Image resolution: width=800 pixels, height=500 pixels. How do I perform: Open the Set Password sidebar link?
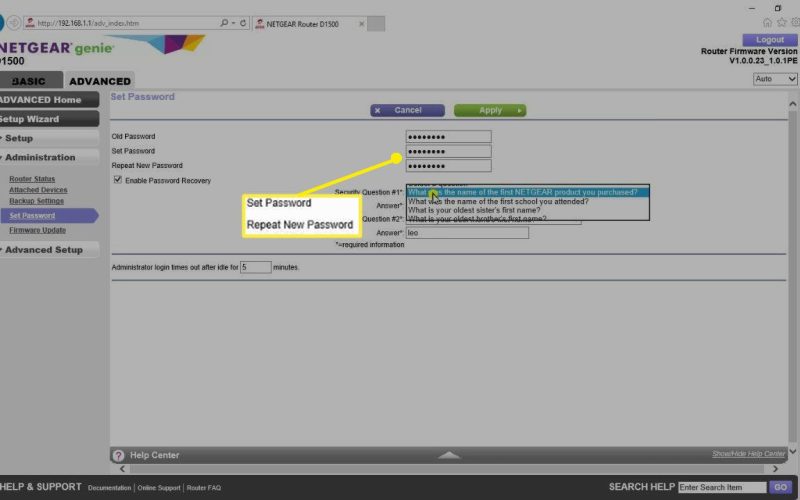[32, 215]
